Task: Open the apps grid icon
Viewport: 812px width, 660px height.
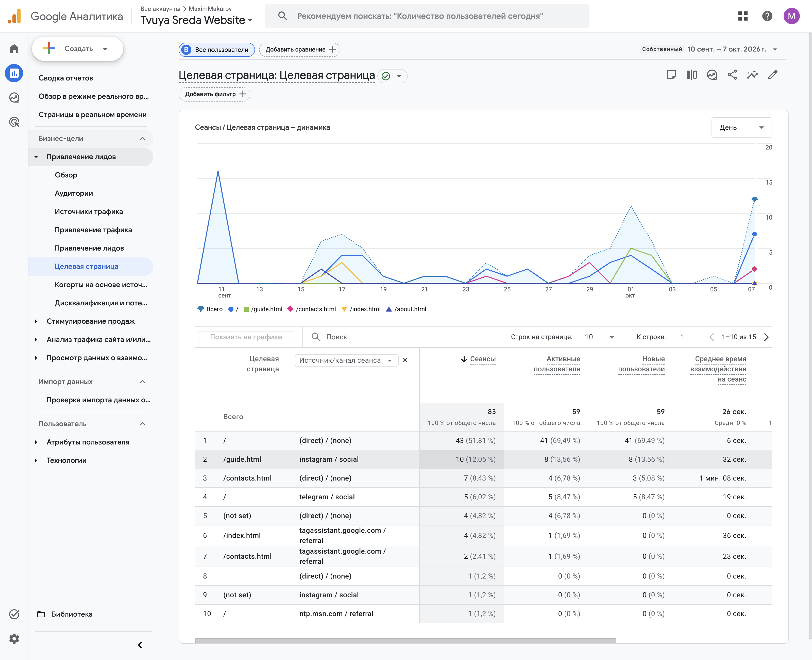Action: click(x=743, y=16)
